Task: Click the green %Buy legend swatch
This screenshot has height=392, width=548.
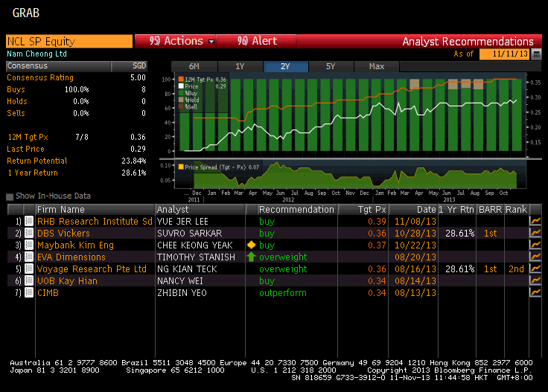Action: 181,93
